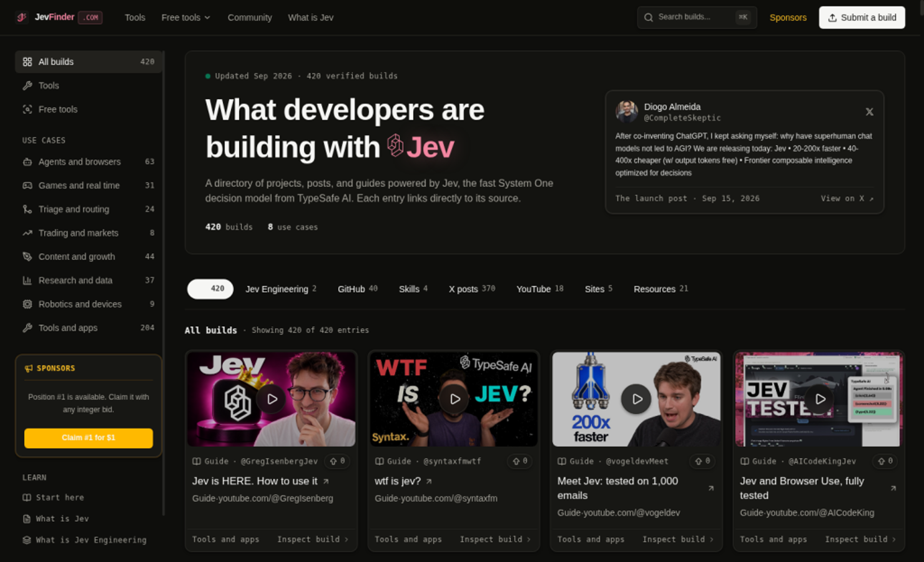
Task: Click the wrench icon next to Tools
Action: point(27,86)
